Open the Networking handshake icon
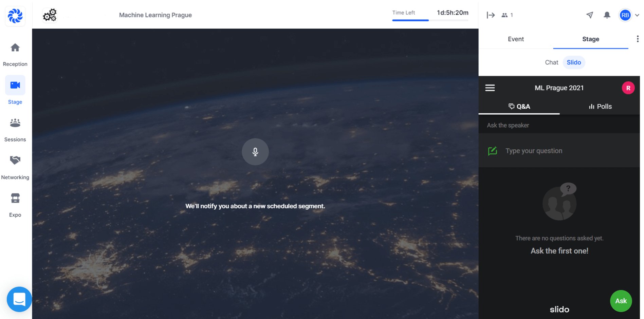644x319 pixels. click(15, 160)
